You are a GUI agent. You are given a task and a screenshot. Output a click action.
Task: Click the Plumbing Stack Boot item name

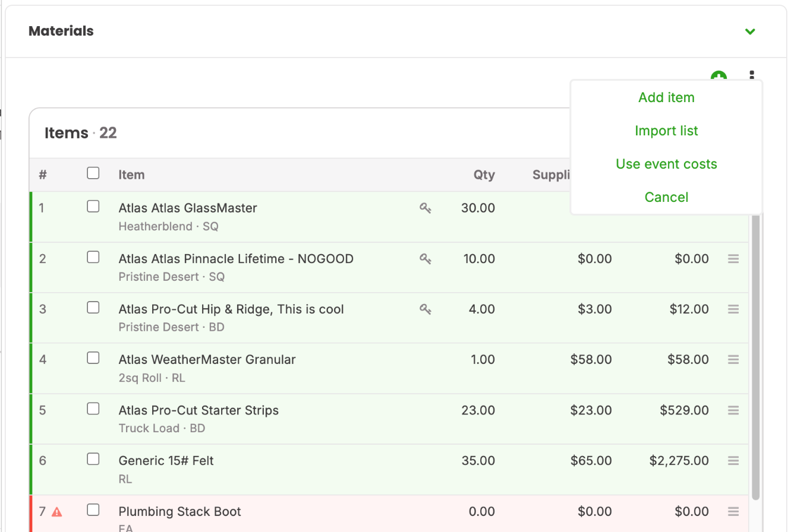point(179,512)
